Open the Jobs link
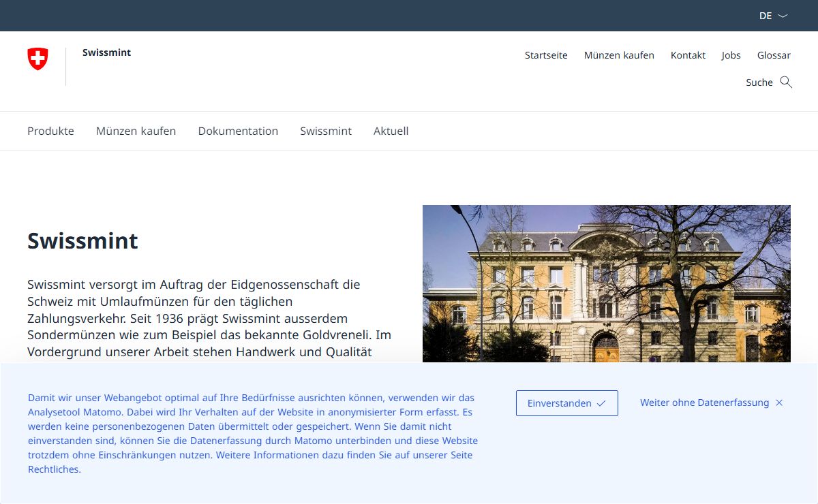 point(731,55)
